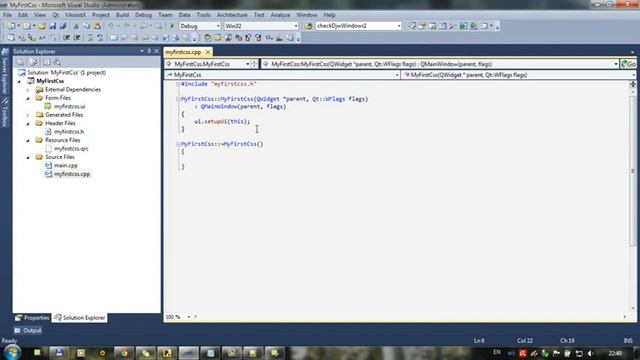Expand Generated Files folder

(28, 115)
